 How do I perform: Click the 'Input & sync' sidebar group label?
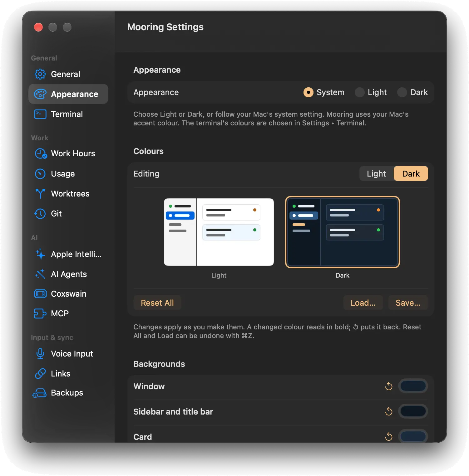[x=52, y=338]
